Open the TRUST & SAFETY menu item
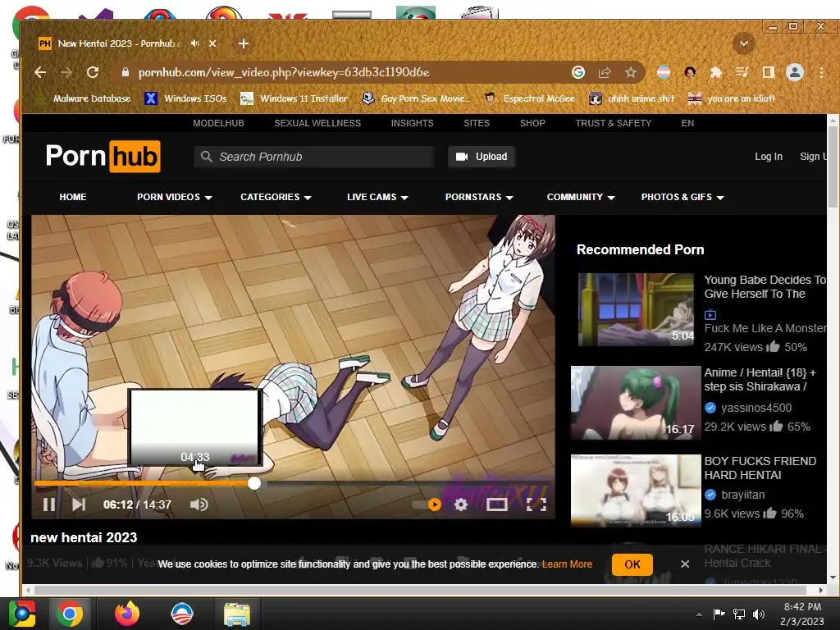Screen dimensions: 840x630 click(x=614, y=123)
